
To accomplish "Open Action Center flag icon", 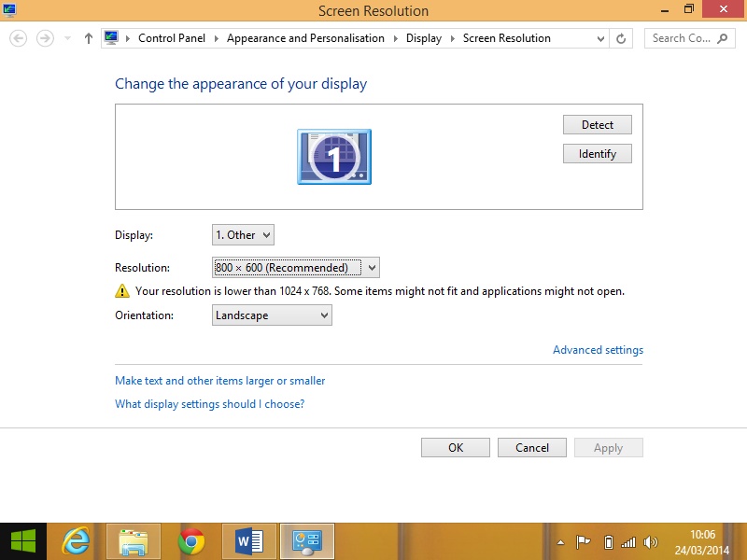I will pyautogui.click(x=583, y=542).
